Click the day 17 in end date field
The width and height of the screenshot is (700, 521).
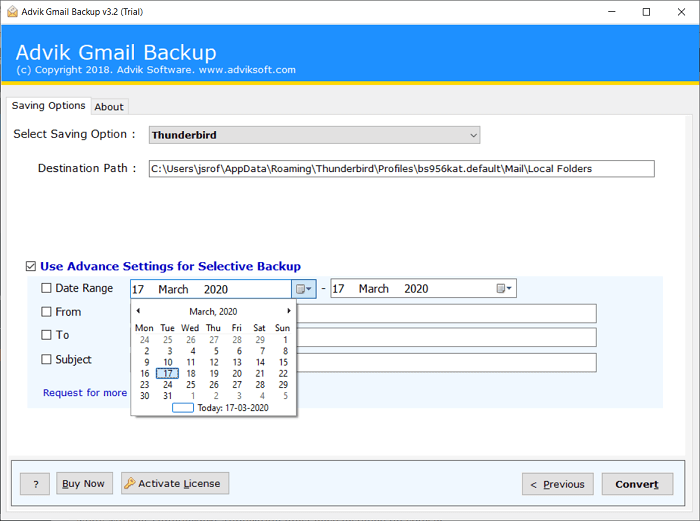pos(338,289)
